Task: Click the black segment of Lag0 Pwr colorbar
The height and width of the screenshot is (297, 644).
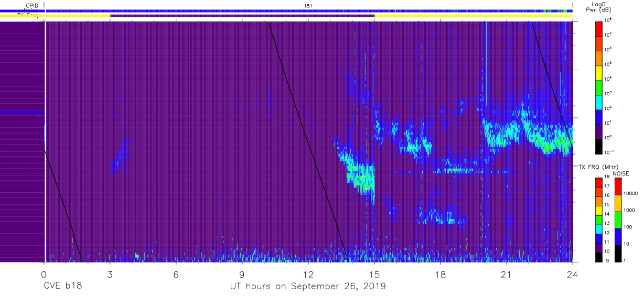Action: 599,146
